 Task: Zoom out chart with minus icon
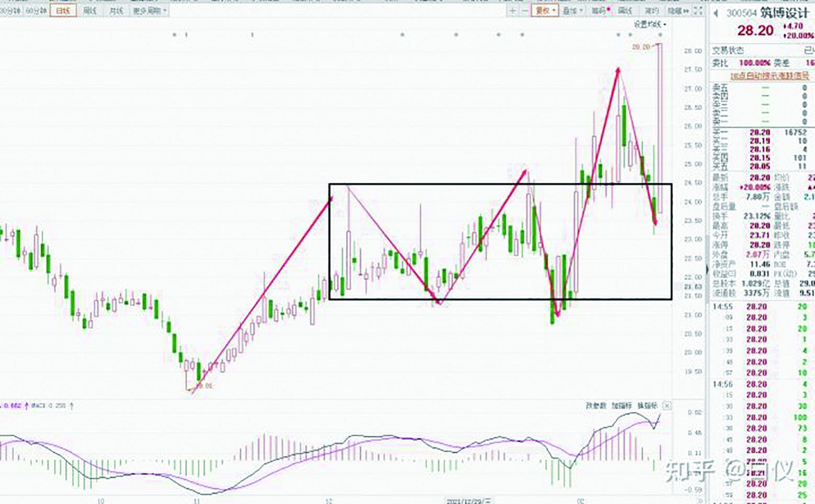tap(524, 11)
